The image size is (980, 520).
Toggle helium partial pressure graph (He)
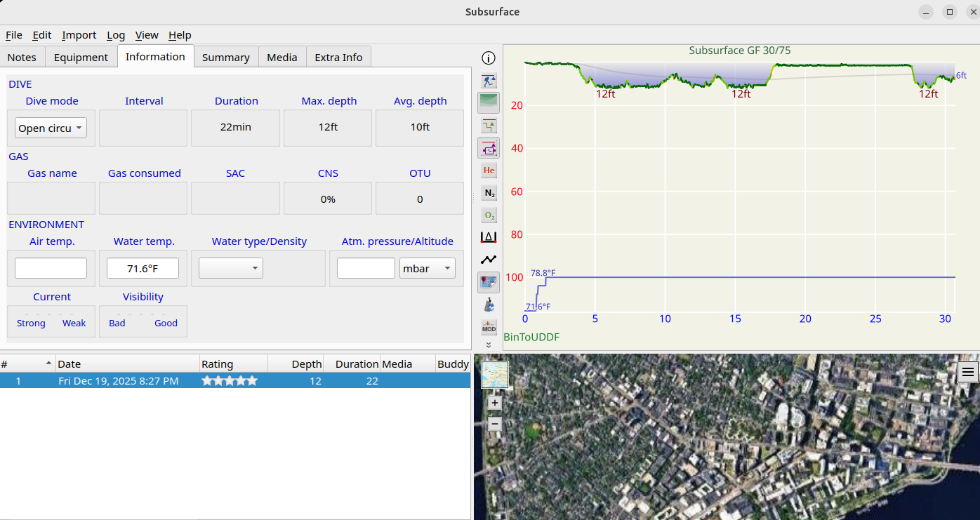point(489,171)
